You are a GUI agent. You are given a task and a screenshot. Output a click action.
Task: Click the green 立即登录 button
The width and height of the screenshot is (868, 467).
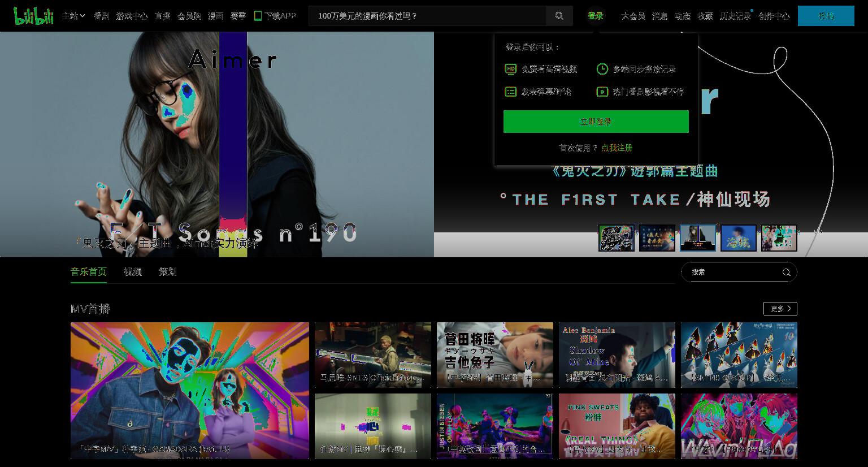coord(596,122)
